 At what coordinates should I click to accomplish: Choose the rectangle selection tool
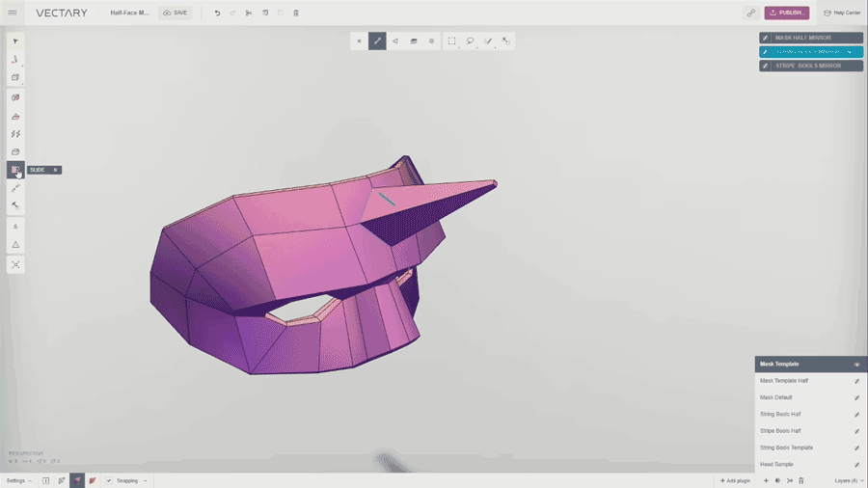451,41
